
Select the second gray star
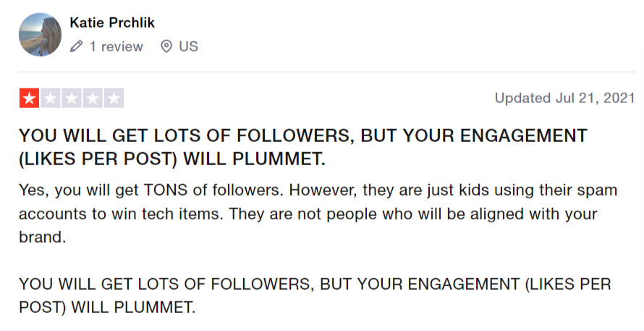click(51, 99)
